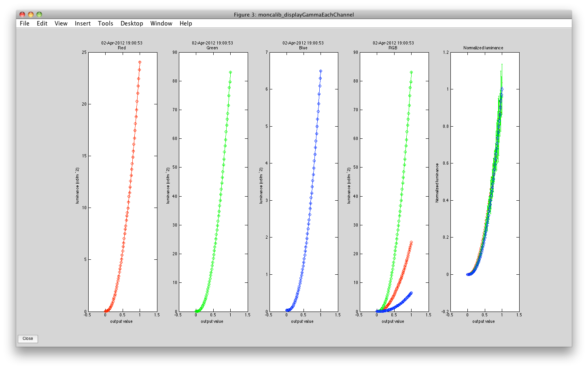588x369 pixels.
Task: Select the "Normalized luminance" plot title text
Action: coord(483,48)
